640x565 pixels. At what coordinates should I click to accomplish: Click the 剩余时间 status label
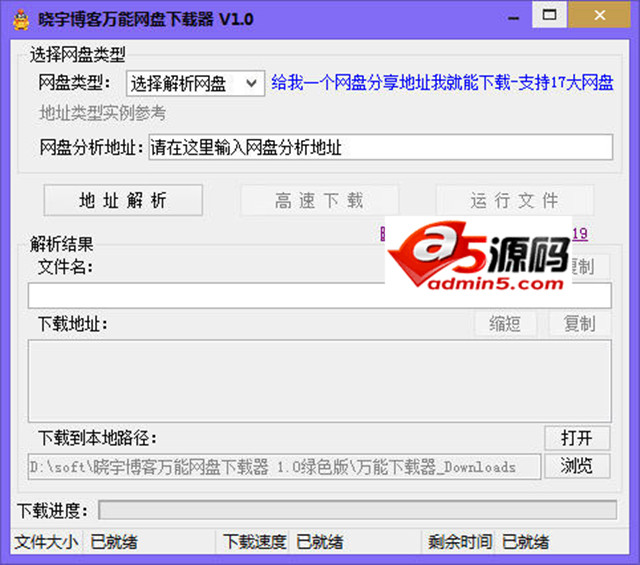460,542
